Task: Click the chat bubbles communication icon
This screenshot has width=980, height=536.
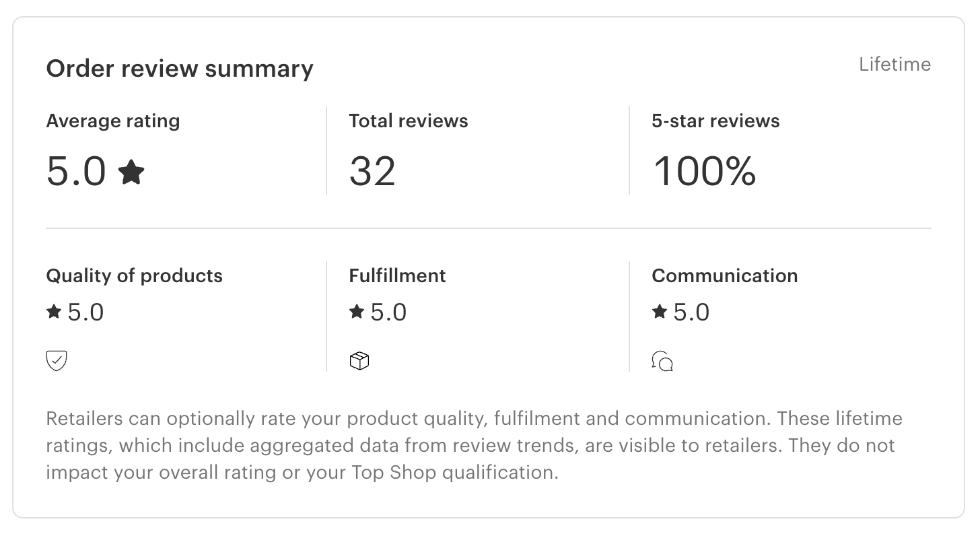Action: coord(662,361)
